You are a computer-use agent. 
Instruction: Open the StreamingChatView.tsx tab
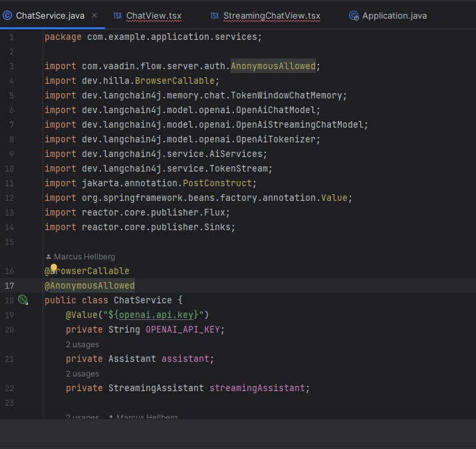(x=271, y=15)
